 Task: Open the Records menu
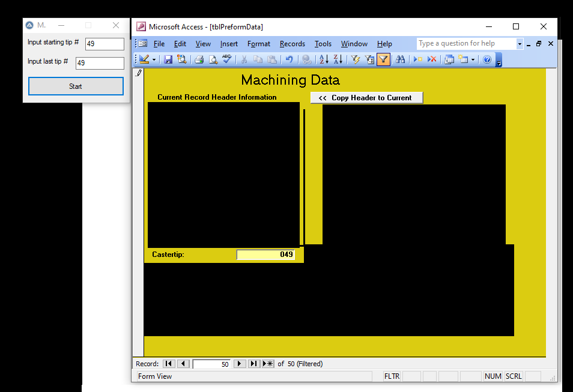(293, 44)
